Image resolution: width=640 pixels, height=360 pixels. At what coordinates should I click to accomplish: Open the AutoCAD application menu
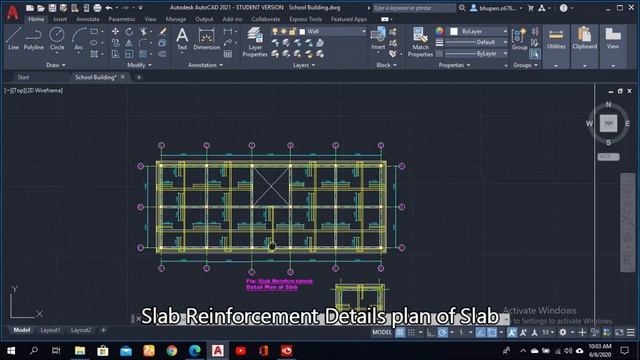[12, 12]
